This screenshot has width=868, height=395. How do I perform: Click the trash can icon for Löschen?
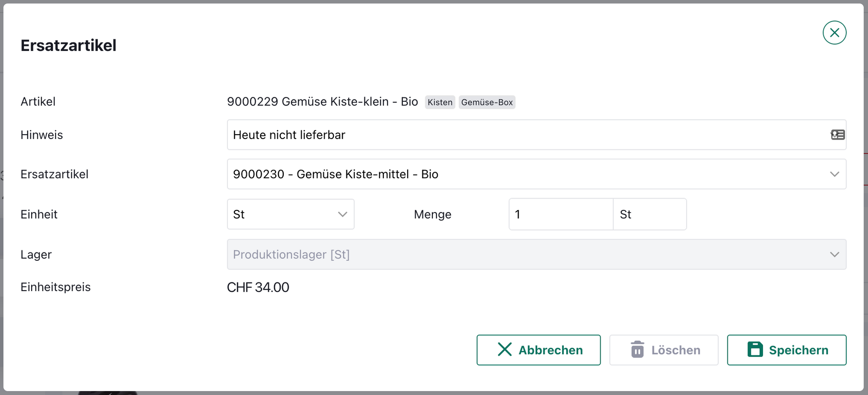click(637, 349)
